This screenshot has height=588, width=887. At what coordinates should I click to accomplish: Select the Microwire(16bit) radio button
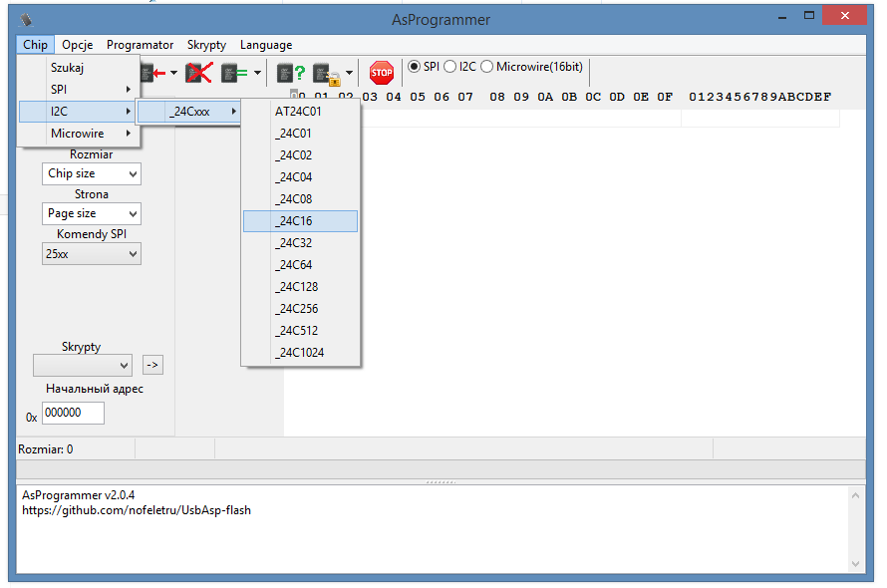(486, 67)
